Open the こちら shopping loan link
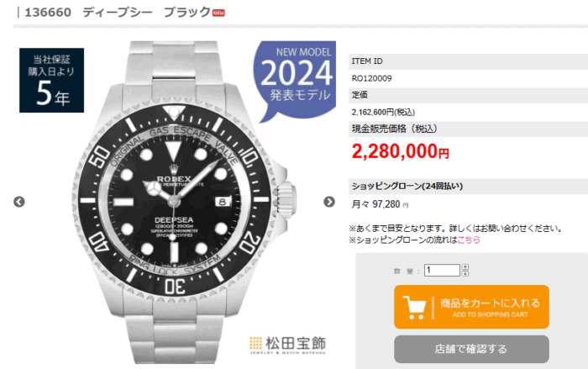588x369 pixels. [x=469, y=240]
